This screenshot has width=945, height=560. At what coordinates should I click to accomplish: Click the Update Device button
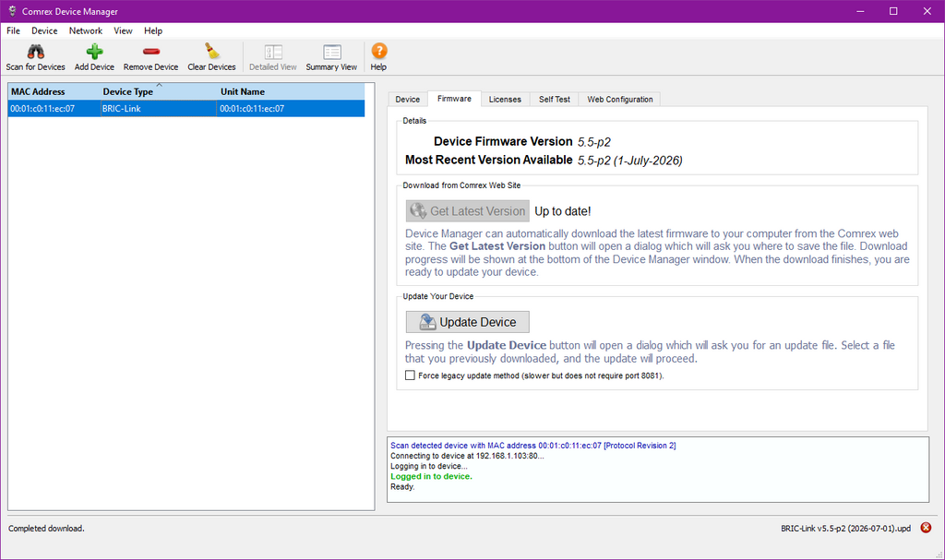[x=468, y=322]
